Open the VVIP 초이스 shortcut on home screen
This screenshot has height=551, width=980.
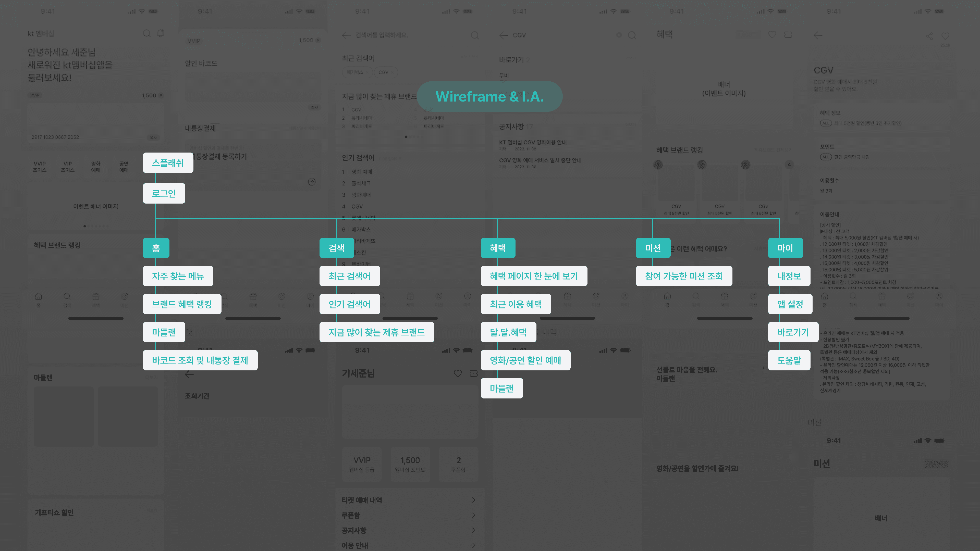pos(40,167)
